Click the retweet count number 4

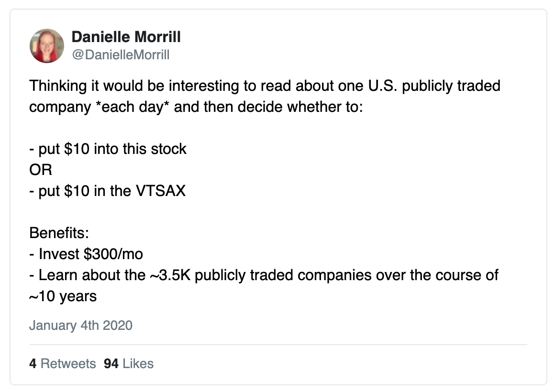tap(33, 363)
